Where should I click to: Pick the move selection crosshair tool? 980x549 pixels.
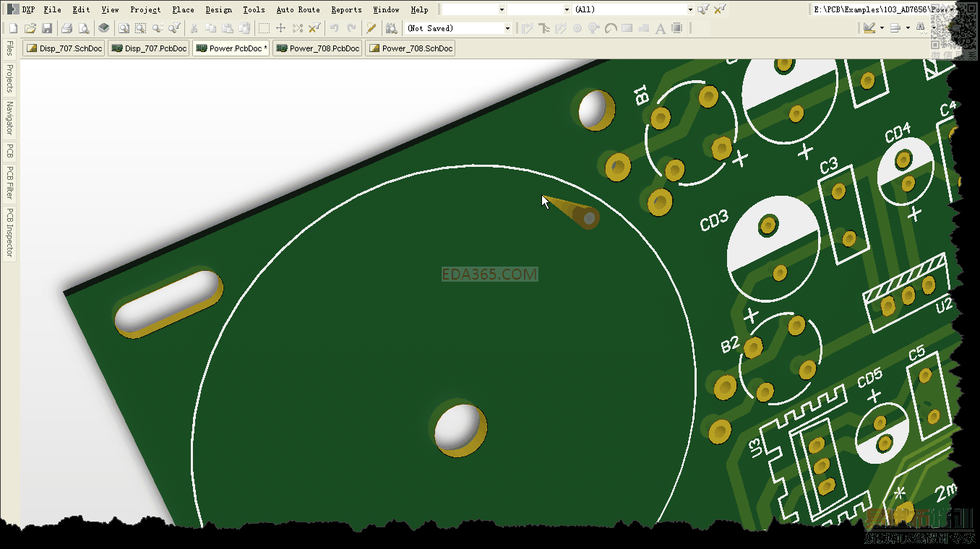pyautogui.click(x=281, y=28)
